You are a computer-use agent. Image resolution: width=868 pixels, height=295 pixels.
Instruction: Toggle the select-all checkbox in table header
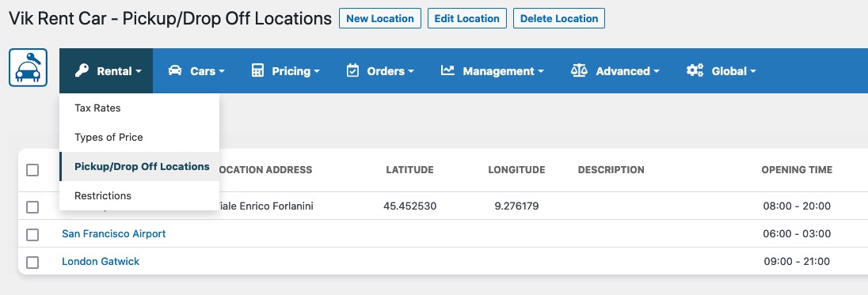(32, 170)
